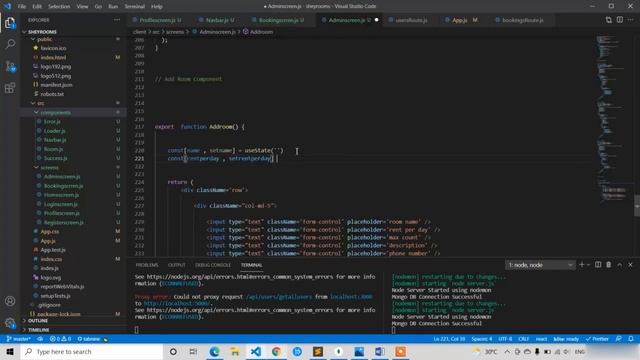Open Explorer more actions ellipsis
The image size is (640, 360).
click(117, 20)
